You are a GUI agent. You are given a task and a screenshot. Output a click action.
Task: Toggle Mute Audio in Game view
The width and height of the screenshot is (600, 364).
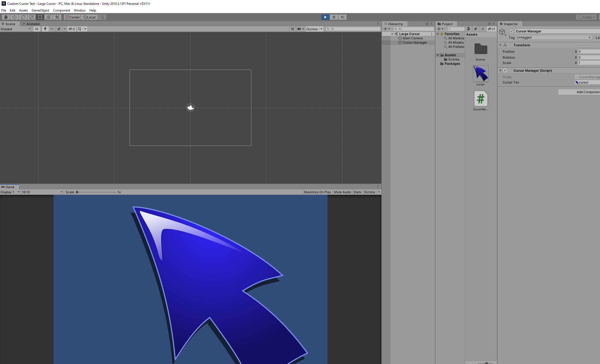pos(343,192)
